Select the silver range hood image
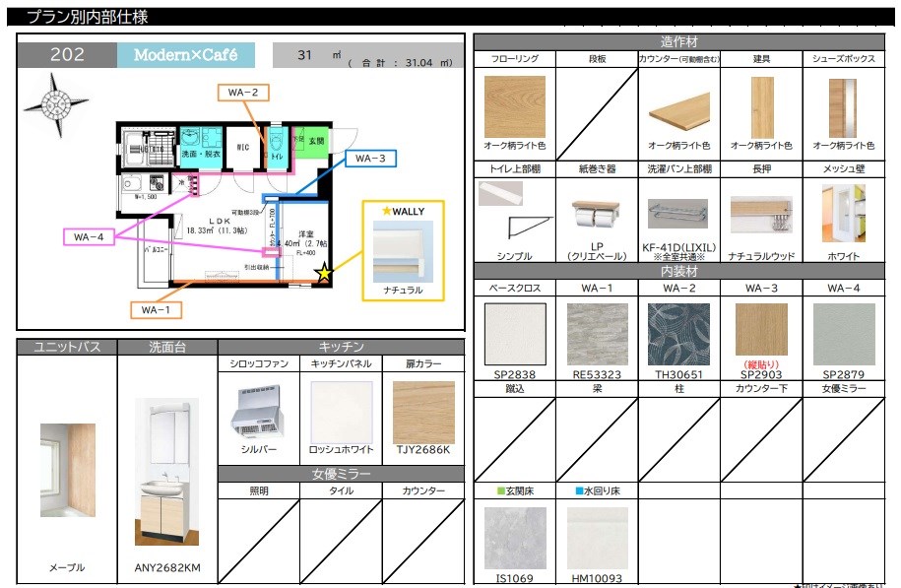901x588 pixels. 257,408
